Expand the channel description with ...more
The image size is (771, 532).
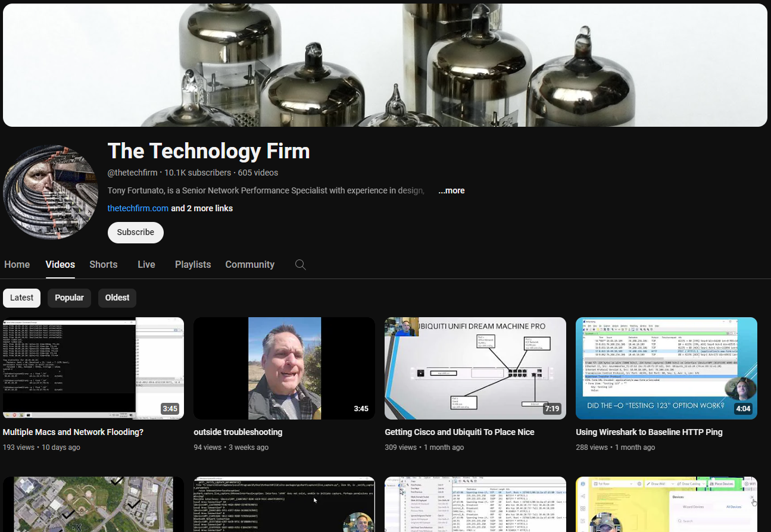451,190
